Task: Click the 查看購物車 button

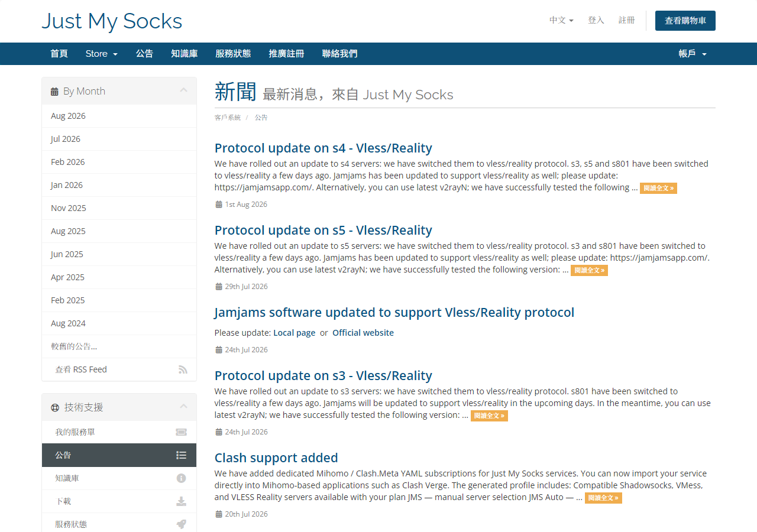Action: pyautogui.click(x=685, y=21)
